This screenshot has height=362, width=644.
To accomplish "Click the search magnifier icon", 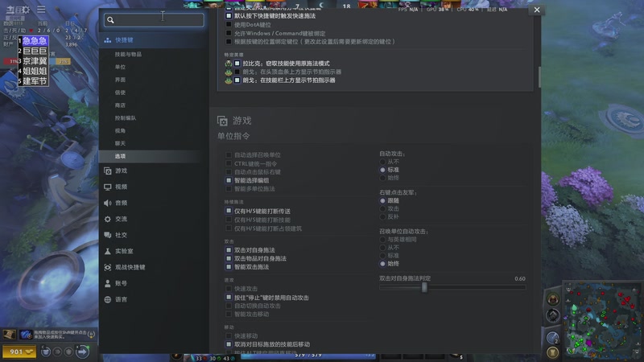I will pyautogui.click(x=110, y=19).
